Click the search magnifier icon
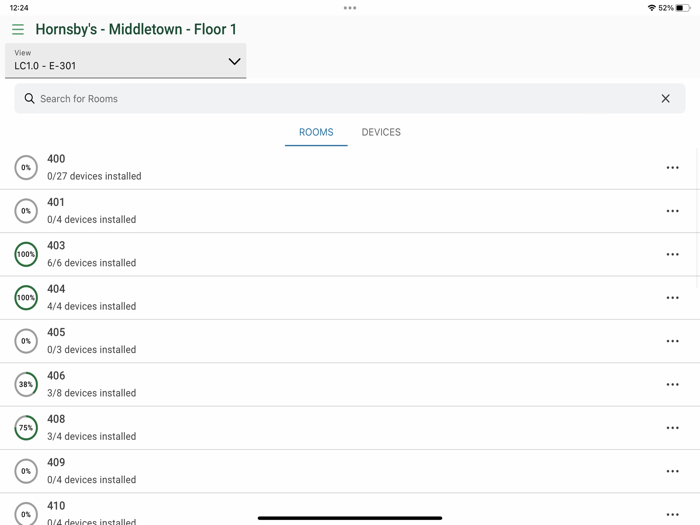The height and width of the screenshot is (525, 700). click(29, 99)
